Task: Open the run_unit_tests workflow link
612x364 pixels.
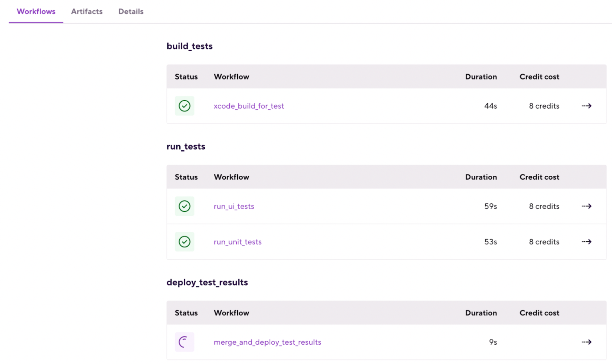Action: [x=237, y=242]
